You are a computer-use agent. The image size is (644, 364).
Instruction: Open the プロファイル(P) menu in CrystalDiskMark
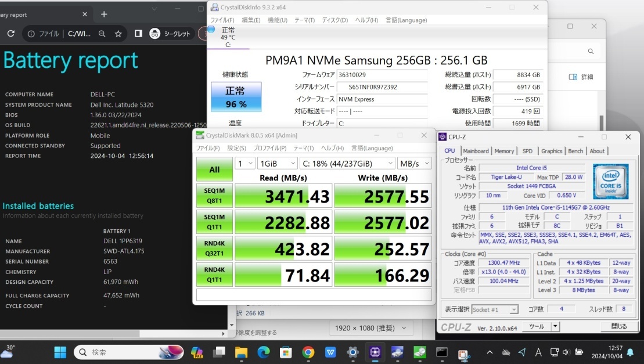[269, 148]
